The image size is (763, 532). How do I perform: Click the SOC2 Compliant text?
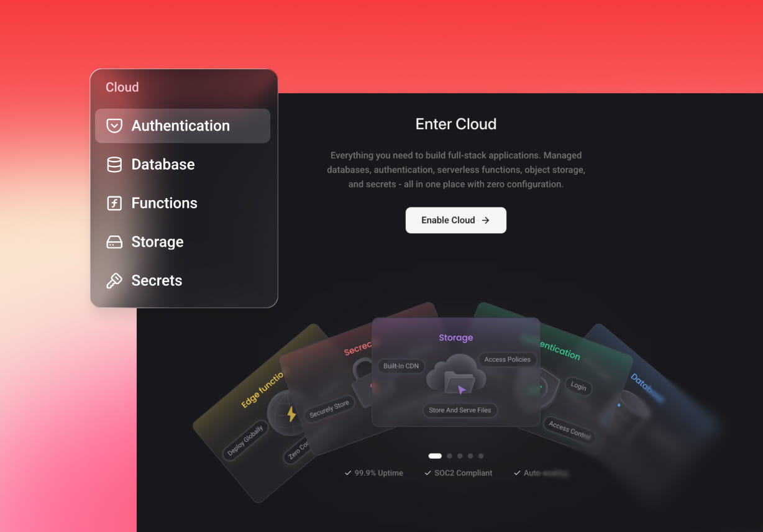point(463,473)
